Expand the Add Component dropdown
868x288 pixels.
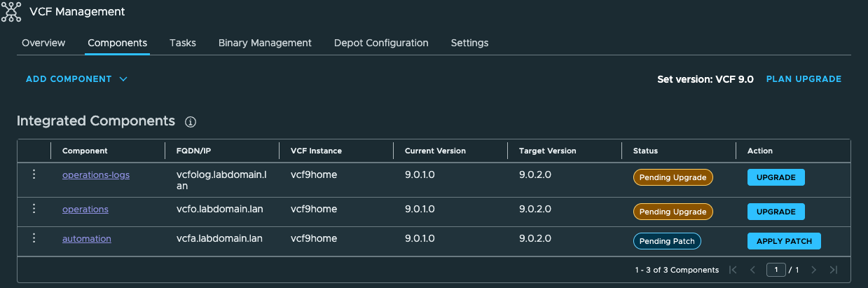(76, 79)
